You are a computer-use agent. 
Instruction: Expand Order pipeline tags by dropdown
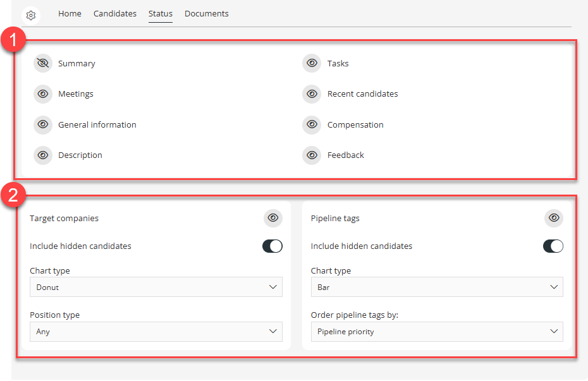[437, 331]
